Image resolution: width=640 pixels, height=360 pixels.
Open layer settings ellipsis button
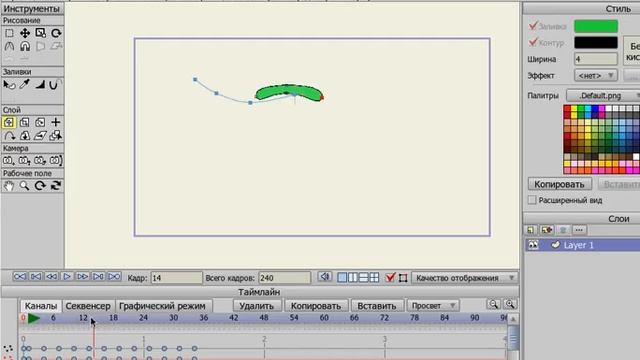pyautogui.click(x=579, y=230)
